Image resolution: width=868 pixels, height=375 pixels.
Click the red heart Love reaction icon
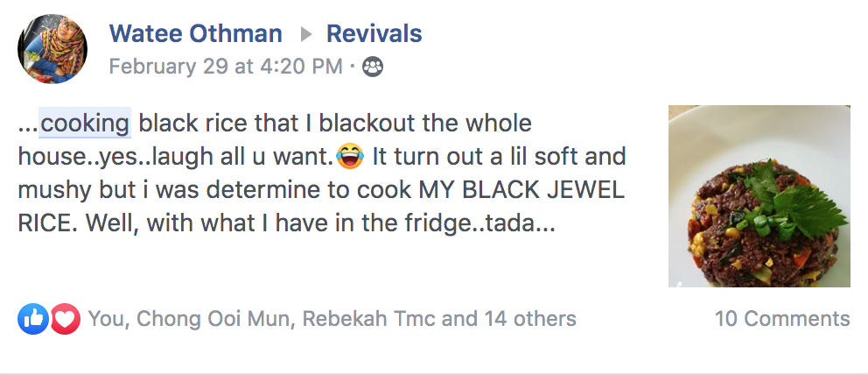pos(66,319)
